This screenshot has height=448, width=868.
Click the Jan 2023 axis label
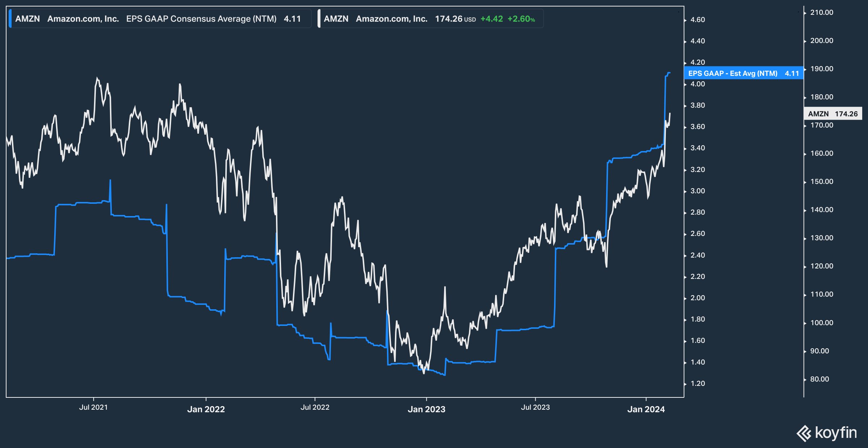[x=426, y=409]
